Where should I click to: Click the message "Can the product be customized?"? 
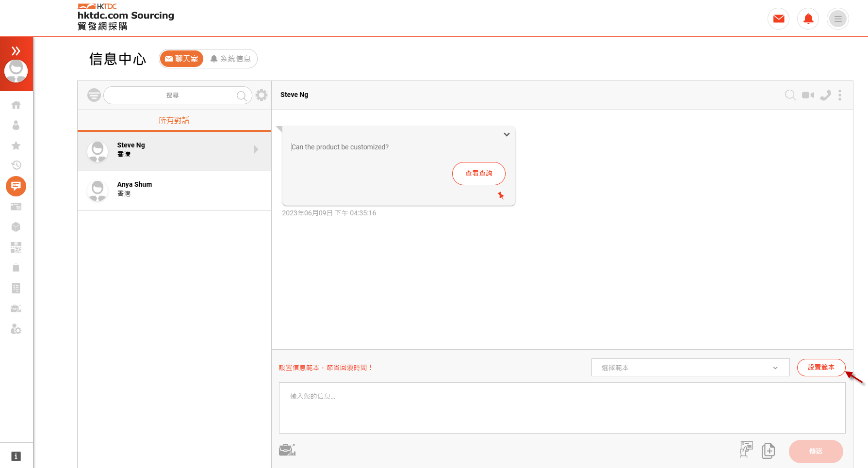340,147
